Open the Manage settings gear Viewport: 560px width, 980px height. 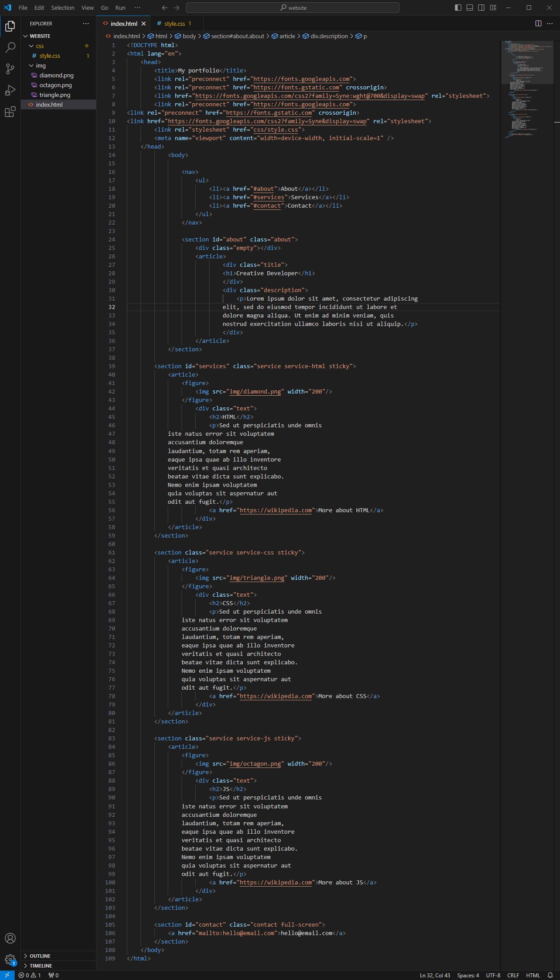pos(10,959)
